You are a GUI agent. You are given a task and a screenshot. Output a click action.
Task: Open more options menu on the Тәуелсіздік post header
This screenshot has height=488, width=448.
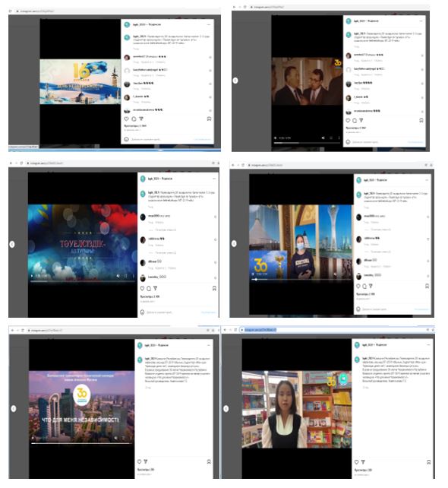tap(214, 179)
